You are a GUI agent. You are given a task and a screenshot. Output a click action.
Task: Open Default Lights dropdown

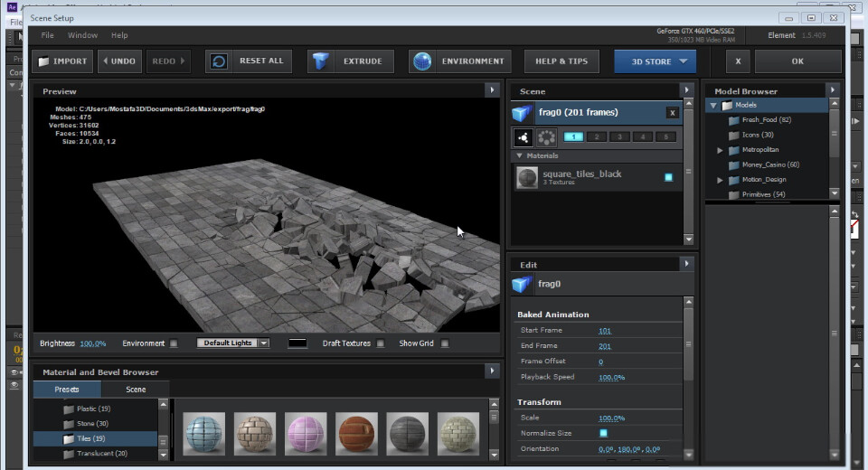tap(233, 343)
